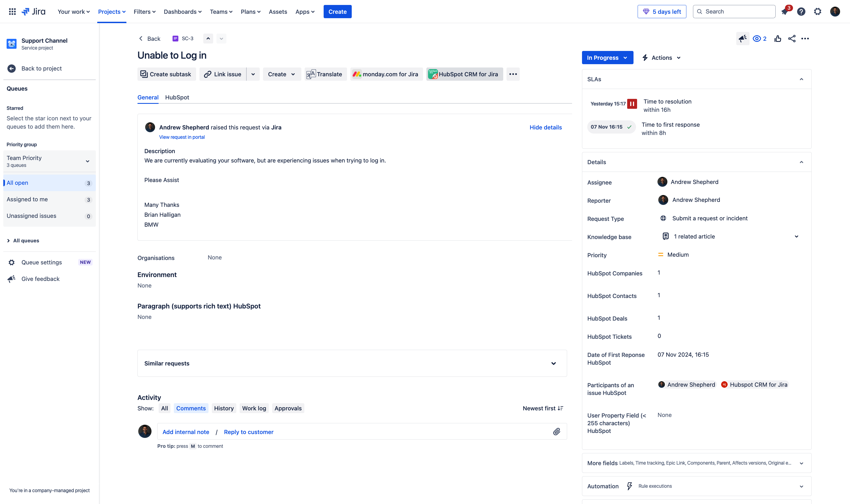The image size is (850, 504).
Task: Click Reply to customer link
Action: (x=248, y=431)
